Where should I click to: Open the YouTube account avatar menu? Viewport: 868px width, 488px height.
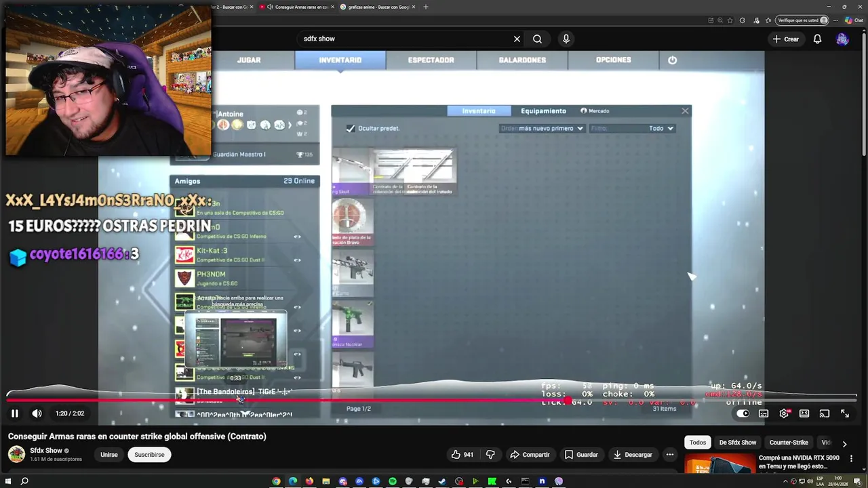pyautogui.click(x=842, y=39)
